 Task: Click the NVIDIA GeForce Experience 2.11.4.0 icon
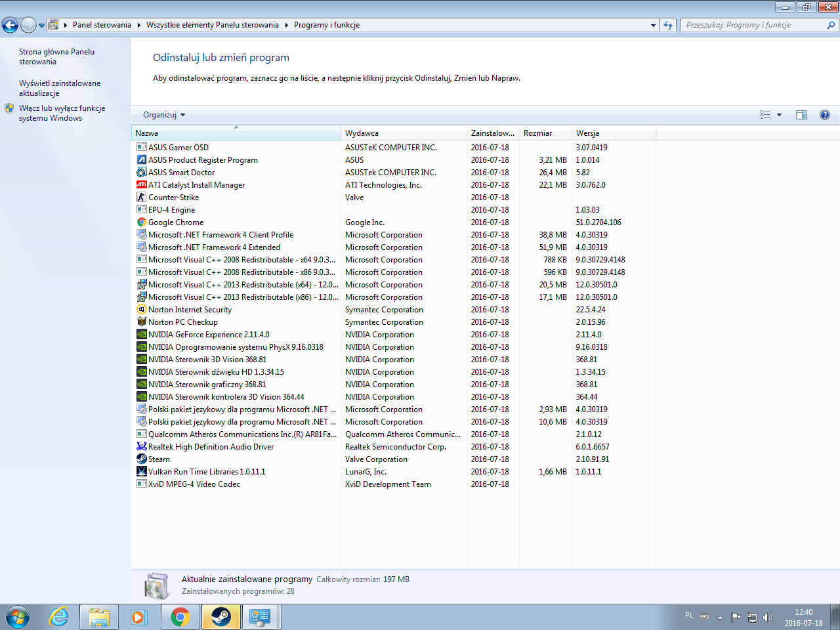141,335
